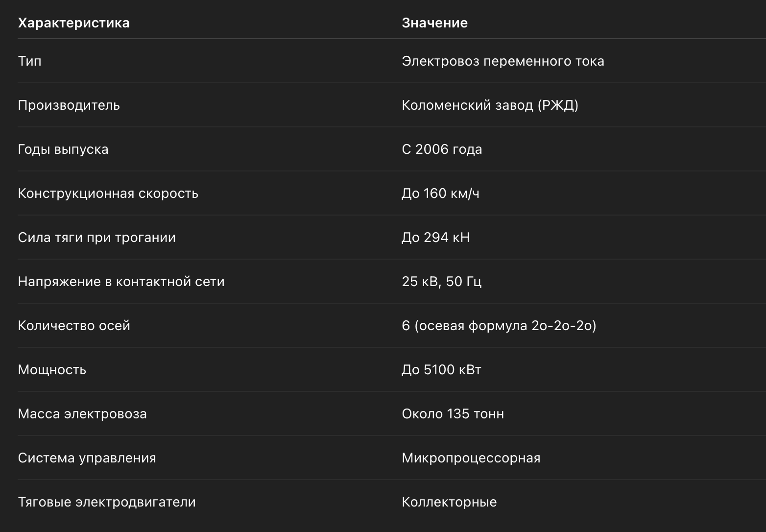This screenshot has width=766, height=532.
Task: Click the value Коломенский завод (РЖД)
Action: 490,105
